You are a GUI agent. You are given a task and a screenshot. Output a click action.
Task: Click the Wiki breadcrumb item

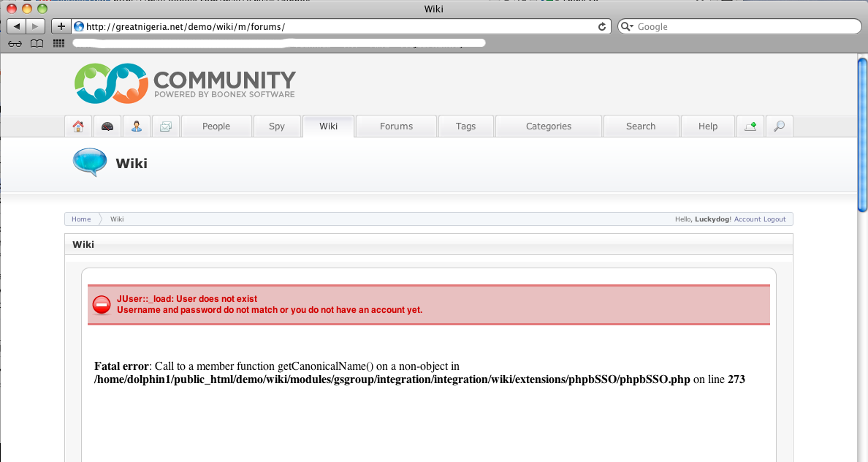coord(117,219)
